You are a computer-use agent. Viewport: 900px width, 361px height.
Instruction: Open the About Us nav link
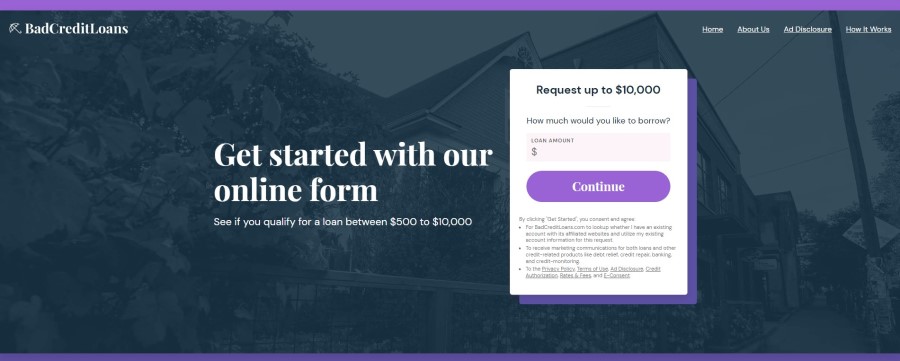753,29
